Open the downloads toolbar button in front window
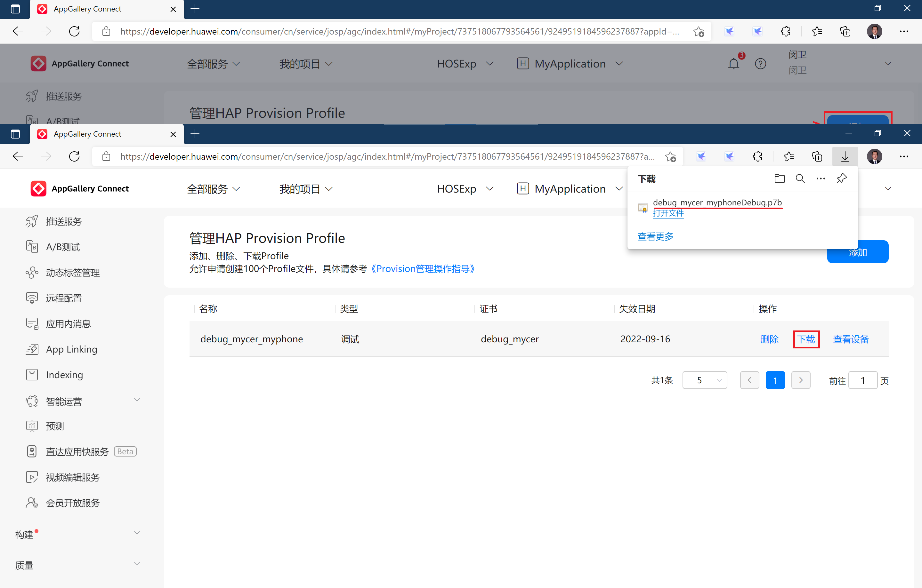 coord(845,156)
